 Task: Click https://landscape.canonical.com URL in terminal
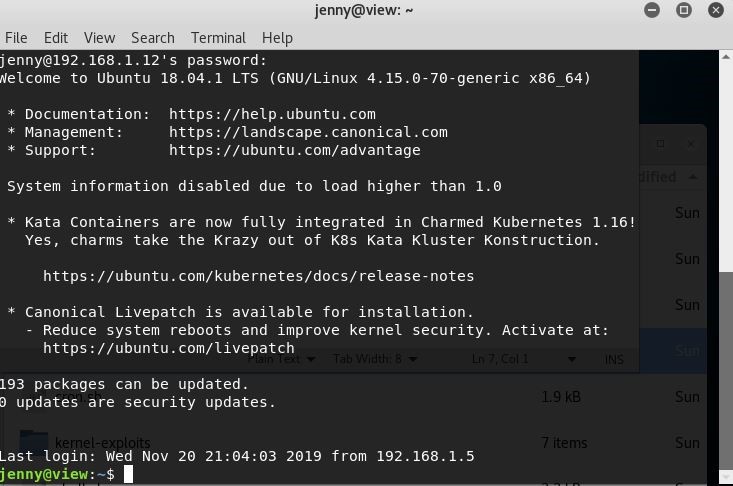tap(308, 132)
